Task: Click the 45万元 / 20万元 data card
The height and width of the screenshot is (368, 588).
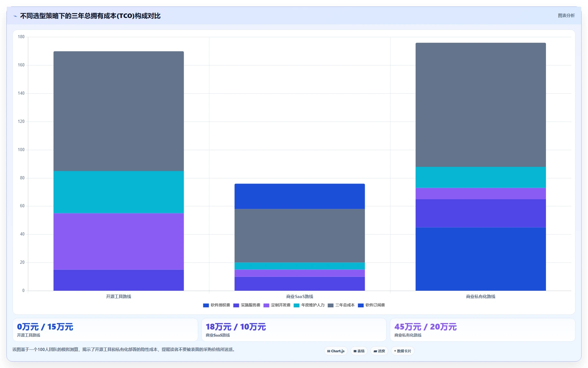Action: [482, 330]
